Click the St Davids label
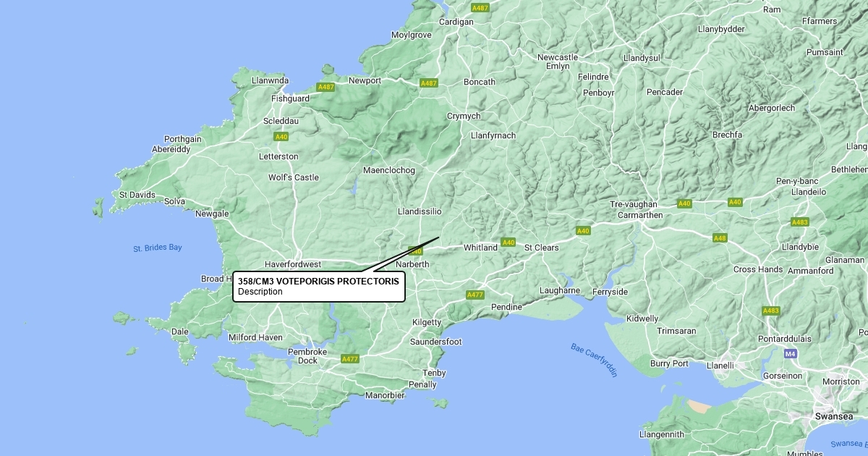868x456 pixels. (x=137, y=195)
